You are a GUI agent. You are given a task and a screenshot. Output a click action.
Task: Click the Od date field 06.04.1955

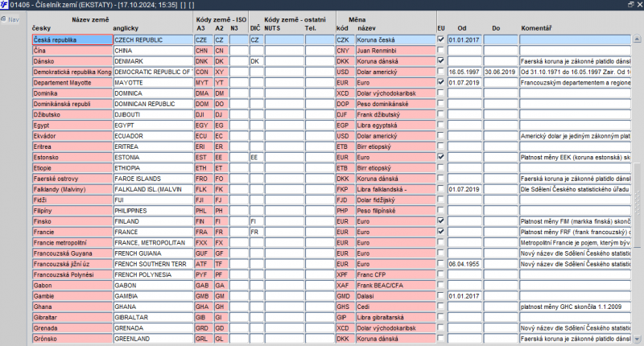click(x=464, y=264)
